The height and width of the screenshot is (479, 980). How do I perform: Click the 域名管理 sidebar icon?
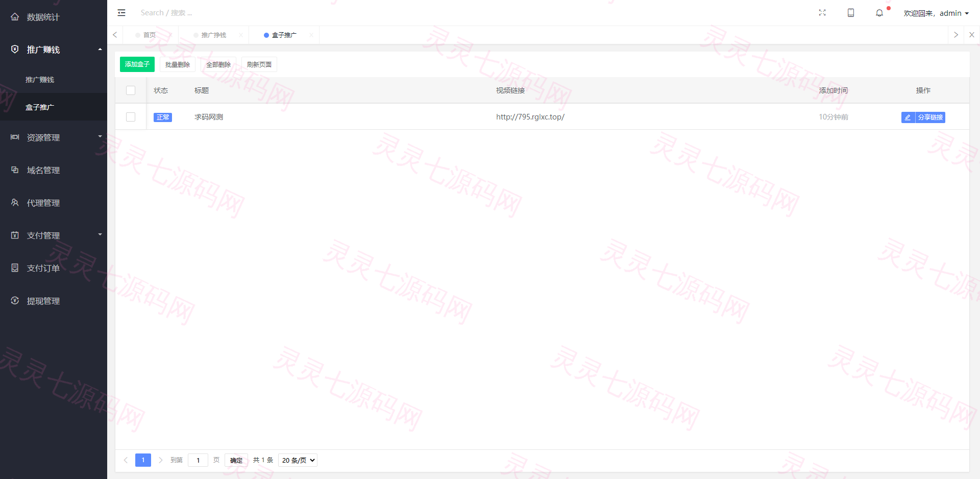(15, 170)
